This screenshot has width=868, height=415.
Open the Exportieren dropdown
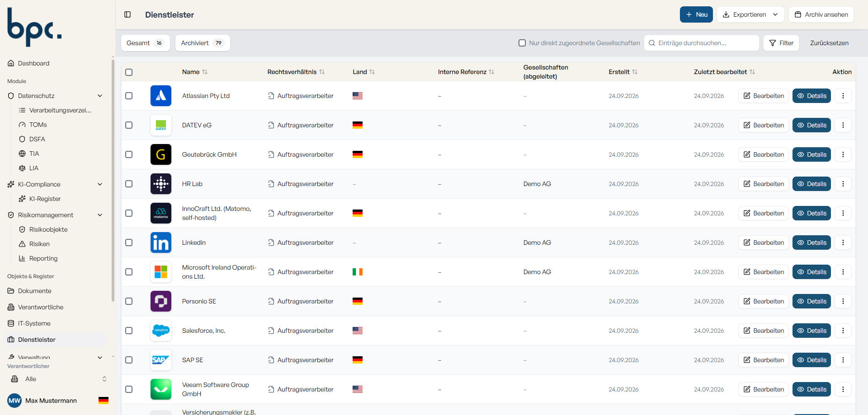point(750,14)
